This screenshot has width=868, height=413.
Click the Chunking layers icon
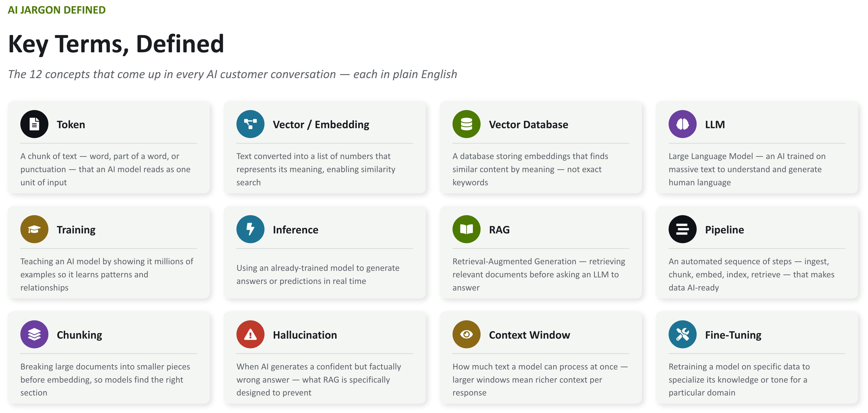pyautogui.click(x=34, y=334)
